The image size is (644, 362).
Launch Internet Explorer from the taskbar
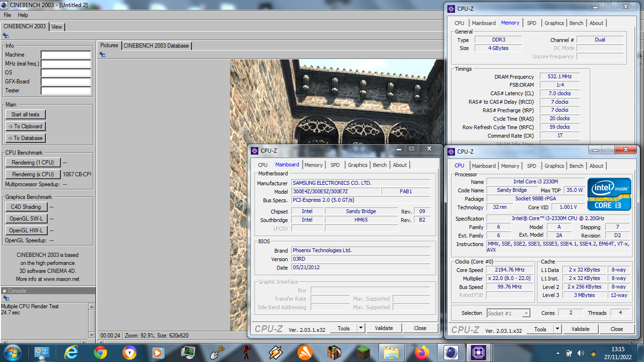(71, 353)
